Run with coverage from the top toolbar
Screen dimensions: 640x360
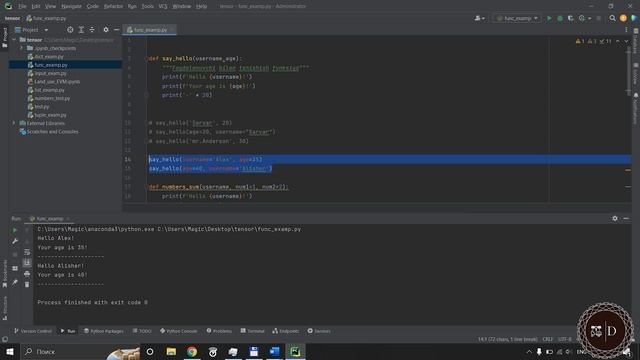pos(571,18)
